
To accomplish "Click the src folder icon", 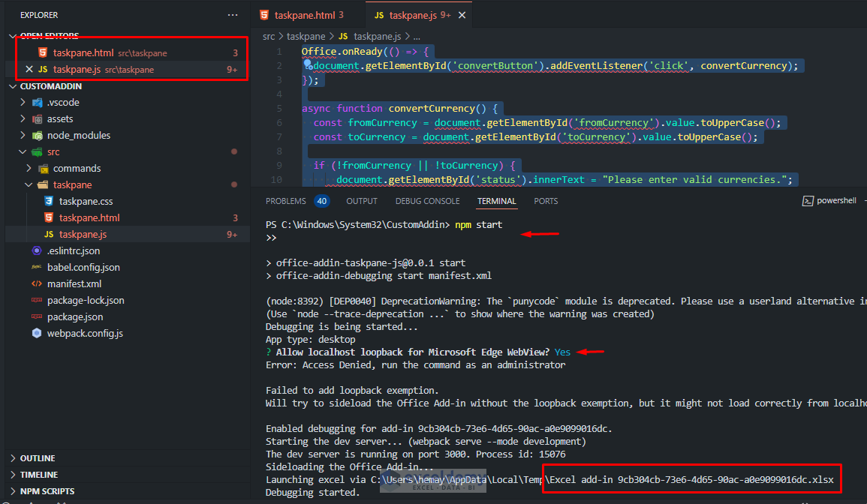I will click(37, 152).
